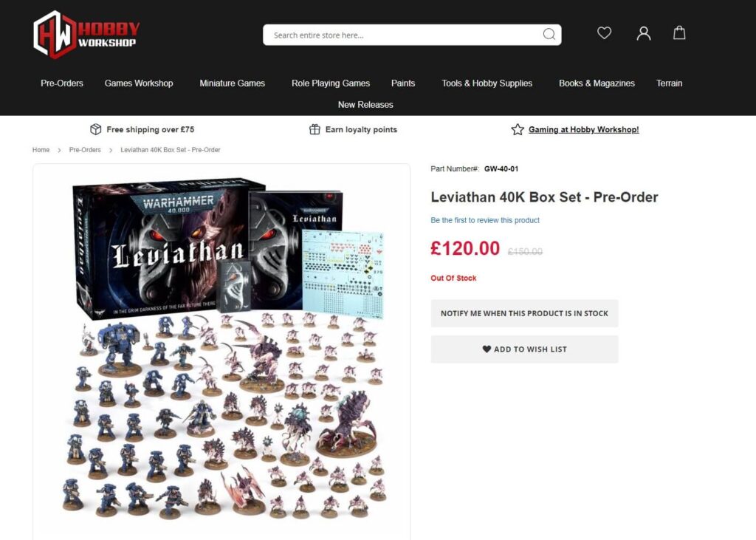Click Notify Me When Product Is In Stock
This screenshot has width=756, height=540.
[525, 313]
